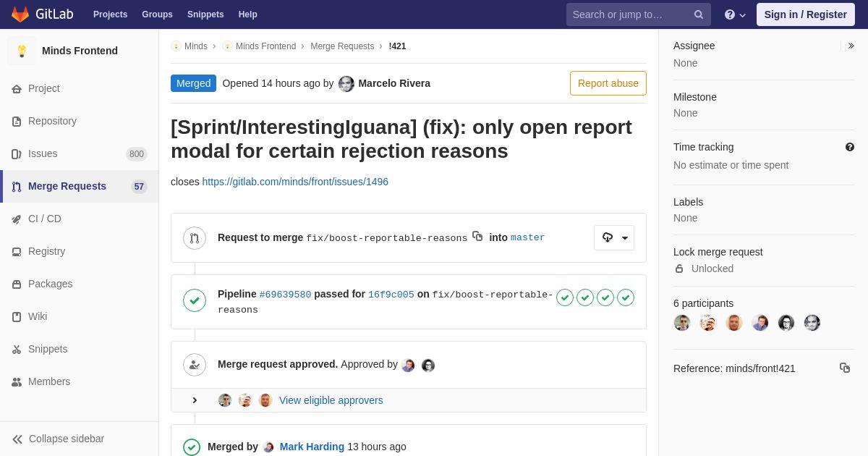Open Registry in sidebar
The image size is (868, 456).
80,251
